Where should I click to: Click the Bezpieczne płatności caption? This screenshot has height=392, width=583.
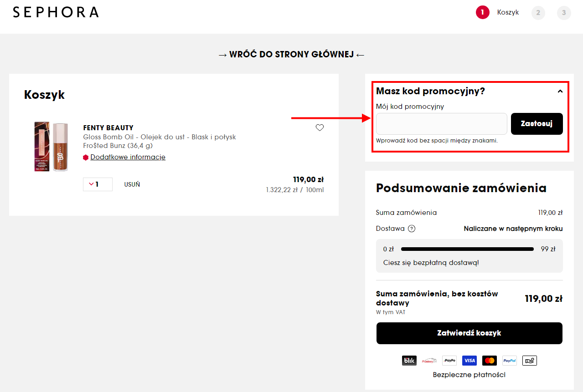point(469,375)
